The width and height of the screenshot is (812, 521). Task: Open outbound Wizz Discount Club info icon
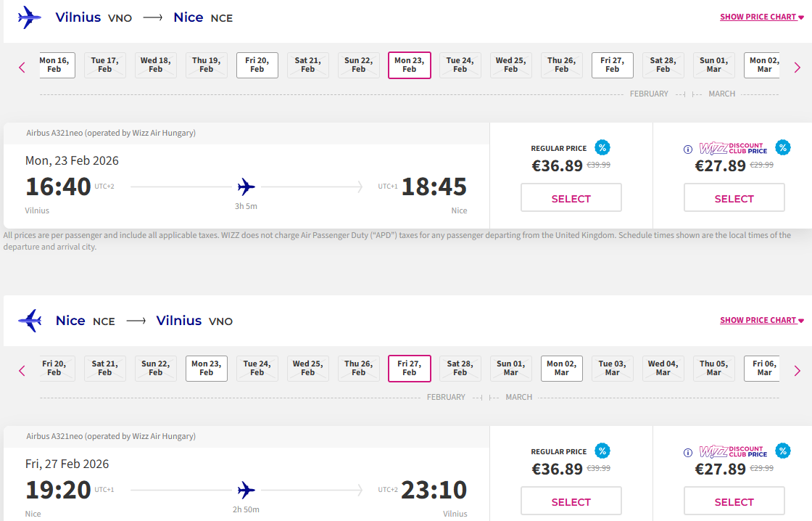point(688,149)
